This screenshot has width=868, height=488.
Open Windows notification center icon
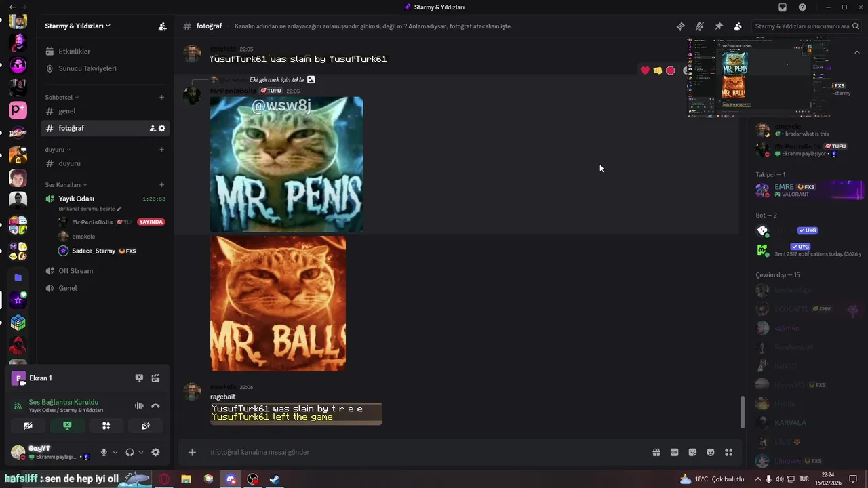853,479
